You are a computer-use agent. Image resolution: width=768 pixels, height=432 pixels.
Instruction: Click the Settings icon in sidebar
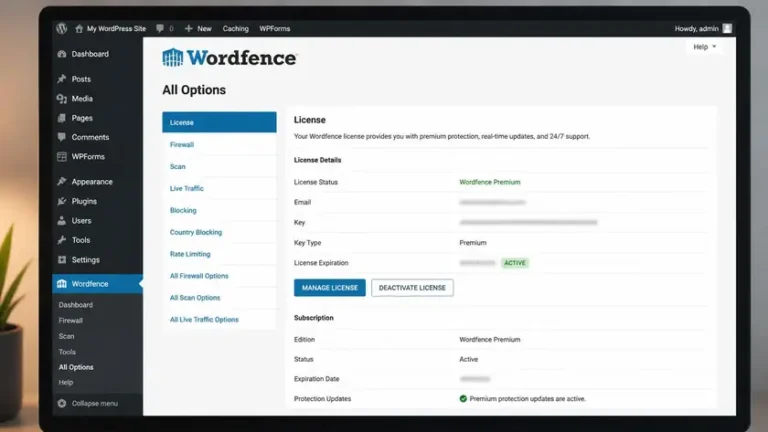pos(62,260)
